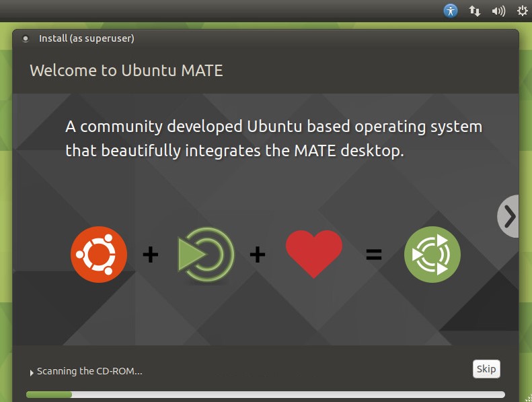This screenshot has height=402, width=532.
Task: Click the orange Ubuntu logo
Action: [99, 255]
